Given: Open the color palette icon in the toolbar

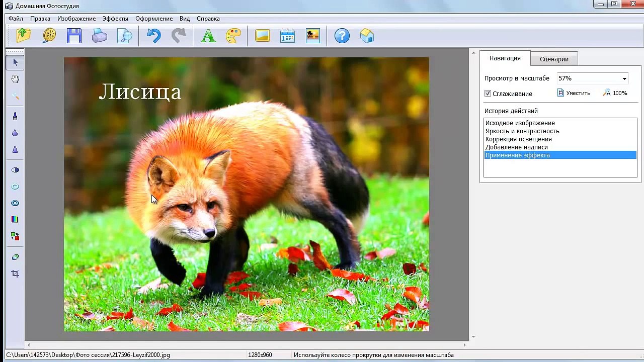Looking at the screenshot, I should click(x=233, y=36).
